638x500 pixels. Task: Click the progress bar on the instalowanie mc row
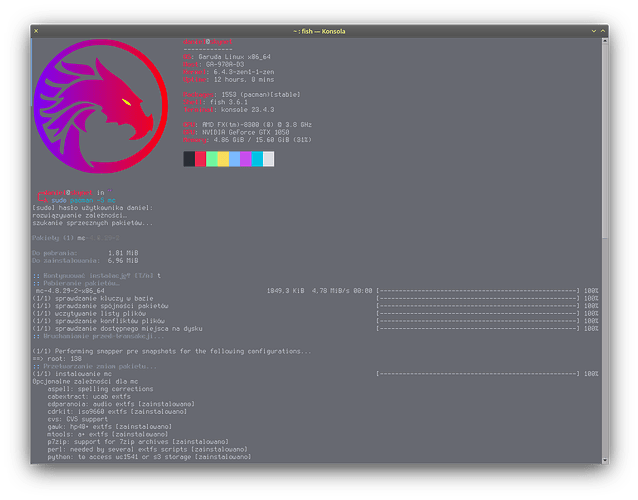(478, 374)
